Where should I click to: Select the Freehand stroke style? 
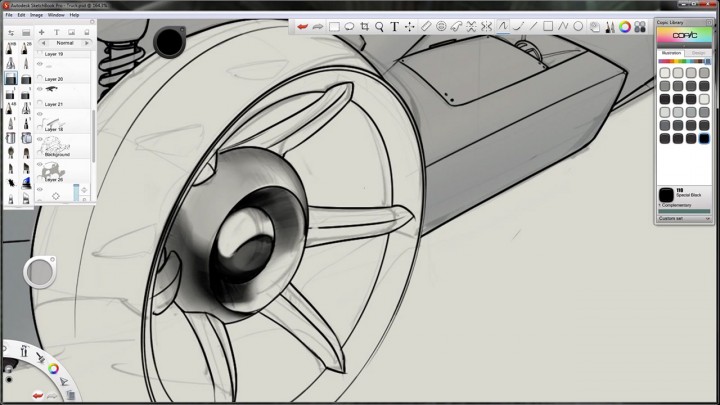pyautogui.click(x=503, y=27)
